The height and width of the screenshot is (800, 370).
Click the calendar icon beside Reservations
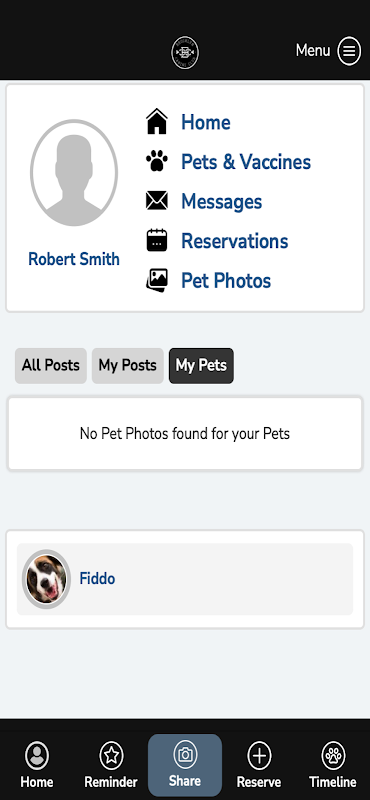[x=157, y=240]
